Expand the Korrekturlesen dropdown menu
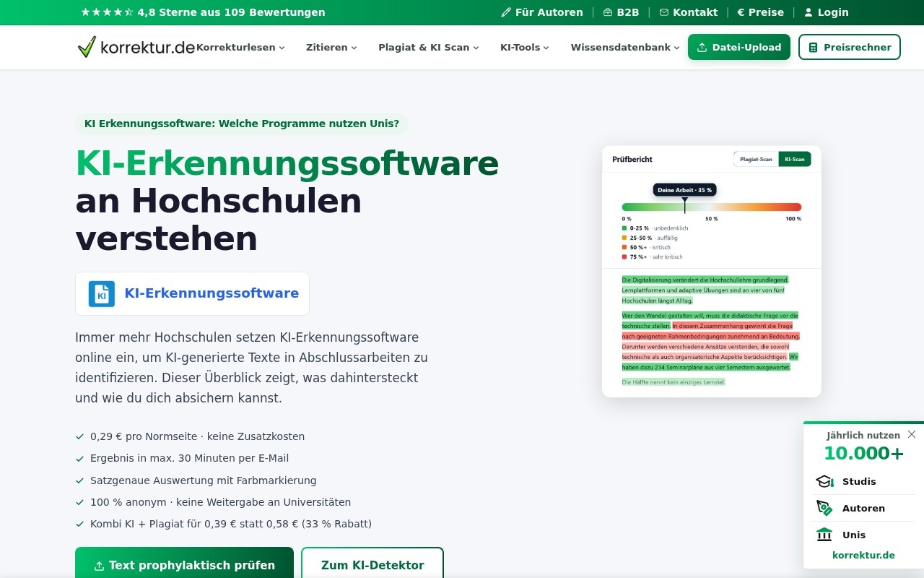The width and height of the screenshot is (924, 578). click(x=240, y=47)
